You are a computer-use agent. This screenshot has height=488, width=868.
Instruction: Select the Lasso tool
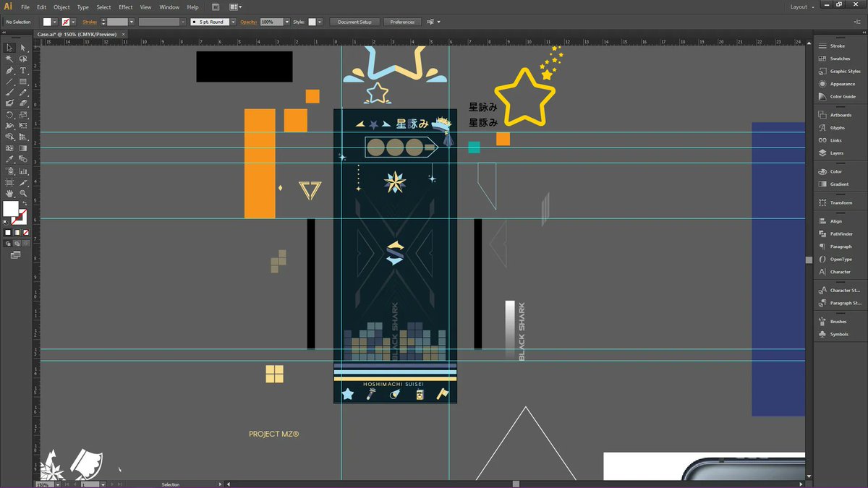coord(23,59)
